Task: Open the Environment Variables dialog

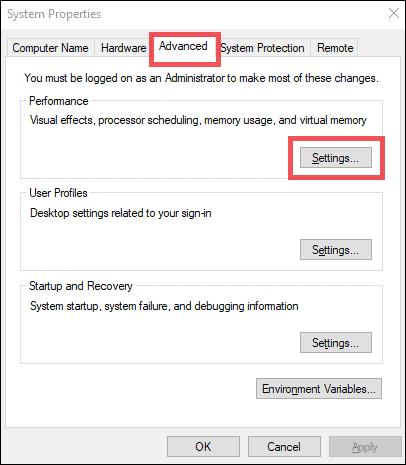Action: click(319, 389)
